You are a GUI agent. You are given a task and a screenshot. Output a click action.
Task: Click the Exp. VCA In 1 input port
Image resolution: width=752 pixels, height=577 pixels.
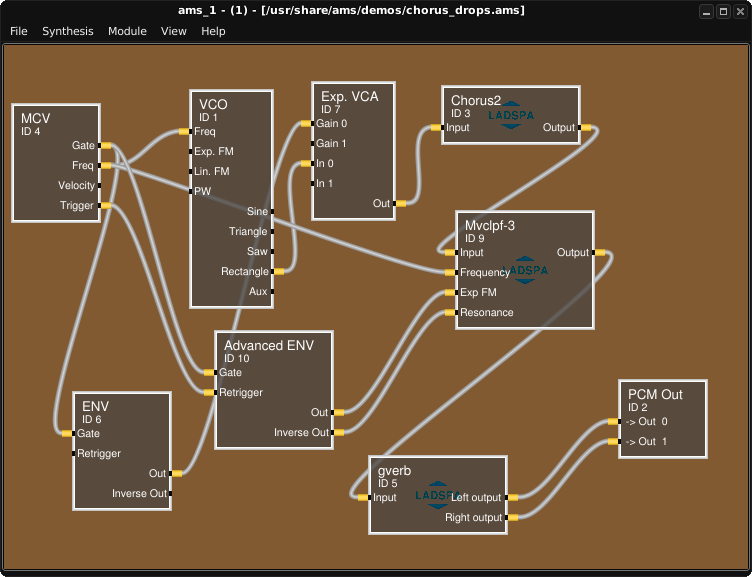point(313,184)
